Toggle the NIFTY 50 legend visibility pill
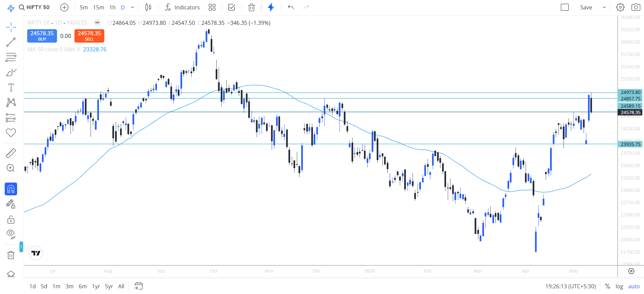 click(97, 22)
